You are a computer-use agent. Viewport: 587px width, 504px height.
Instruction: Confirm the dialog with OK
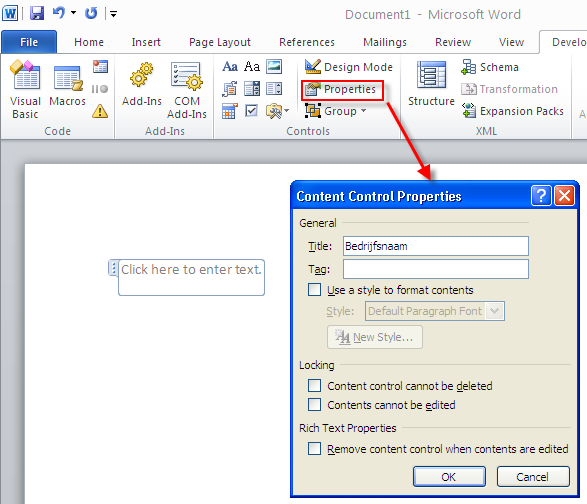pos(449,477)
